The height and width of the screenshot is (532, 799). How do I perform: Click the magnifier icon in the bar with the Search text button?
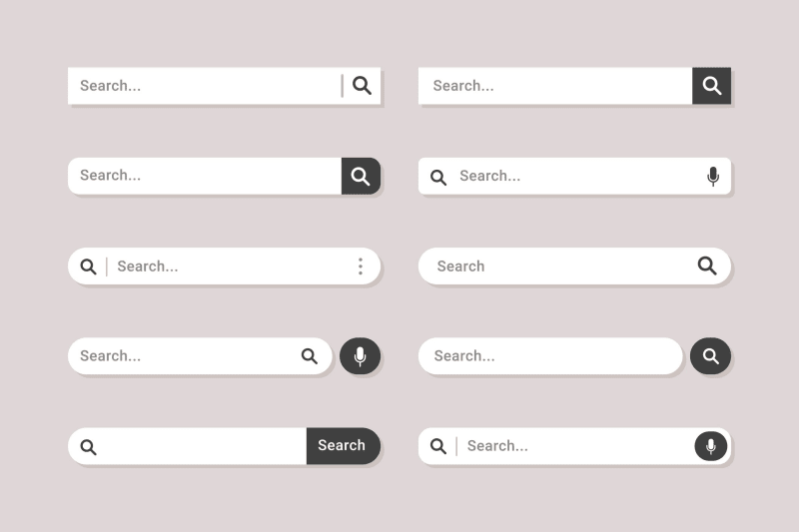[88, 447]
